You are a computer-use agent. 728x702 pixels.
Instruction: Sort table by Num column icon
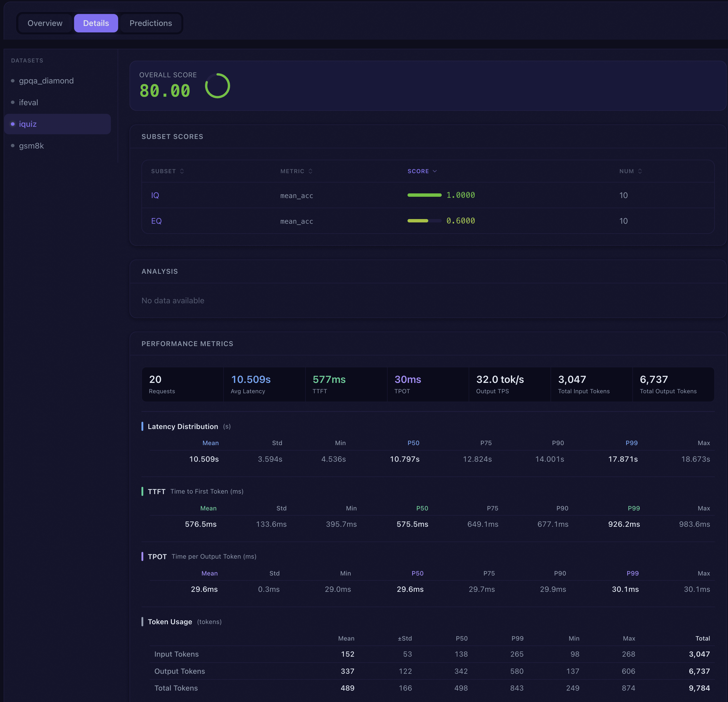point(640,171)
